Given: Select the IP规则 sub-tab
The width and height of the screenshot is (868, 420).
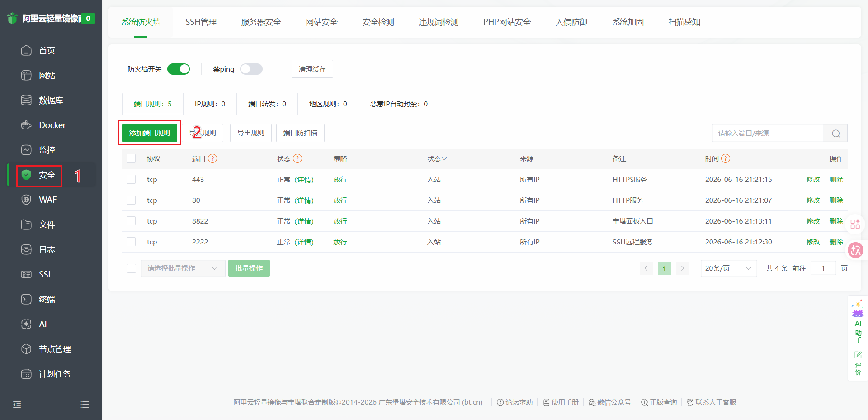Looking at the screenshot, I should (210, 104).
